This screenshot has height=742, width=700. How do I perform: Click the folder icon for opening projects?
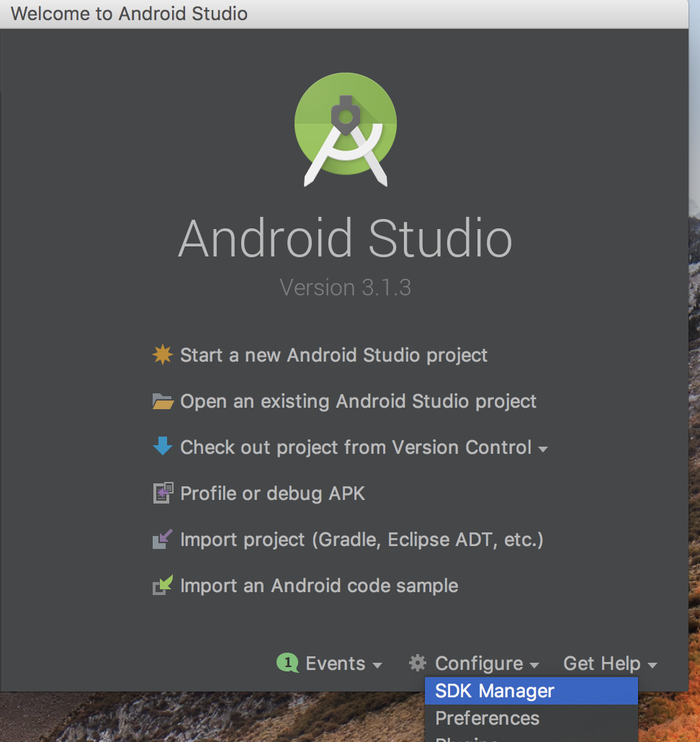[x=162, y=401]
